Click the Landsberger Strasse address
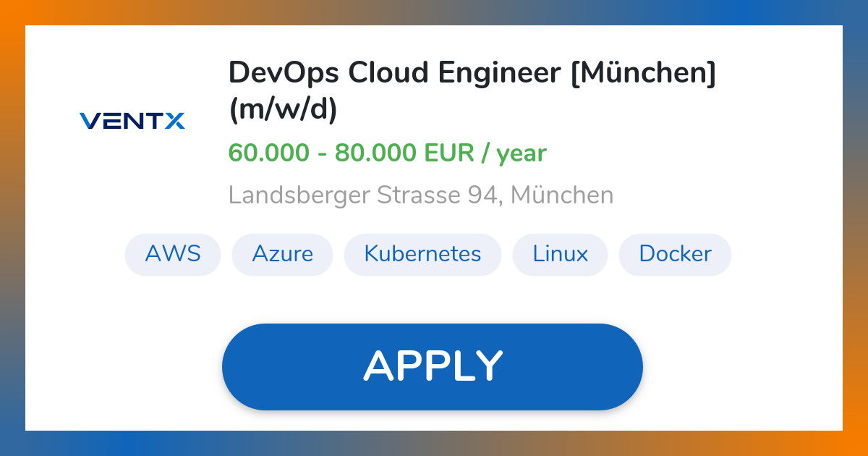The width and height of the screenshot is (868, 456). [x=420, y=195]
